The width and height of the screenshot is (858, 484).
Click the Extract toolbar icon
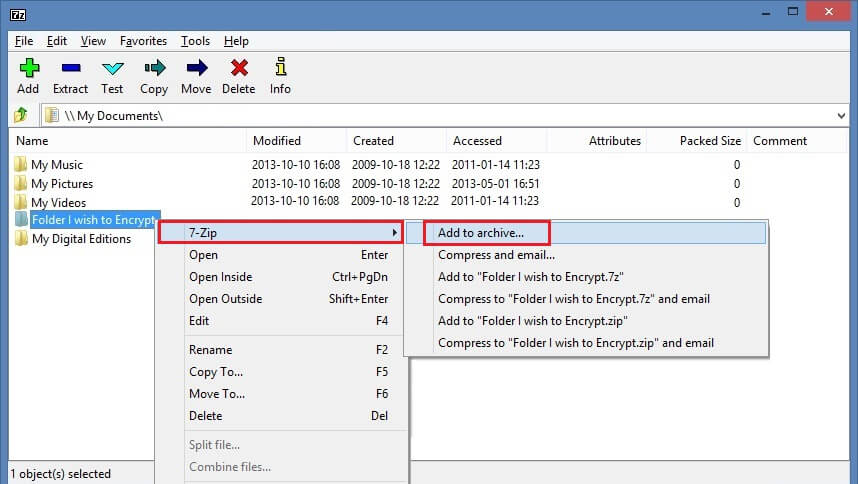tap(70, 69)
